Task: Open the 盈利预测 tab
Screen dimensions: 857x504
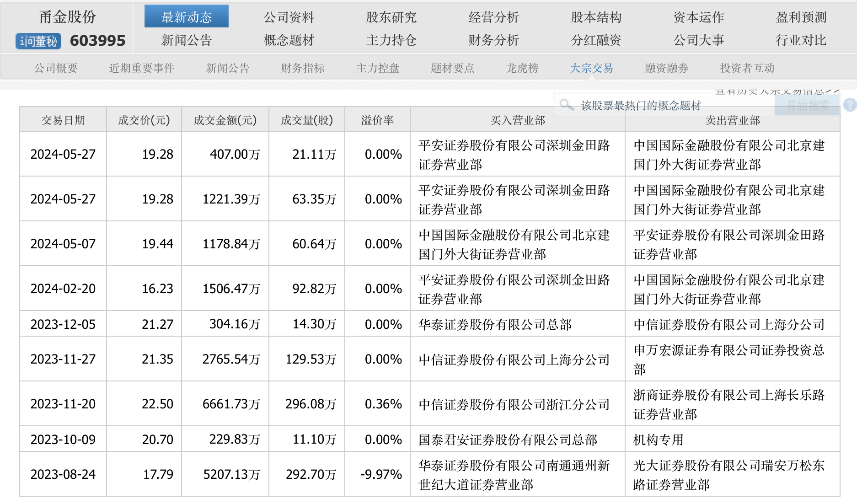Action: coord(801,17)
